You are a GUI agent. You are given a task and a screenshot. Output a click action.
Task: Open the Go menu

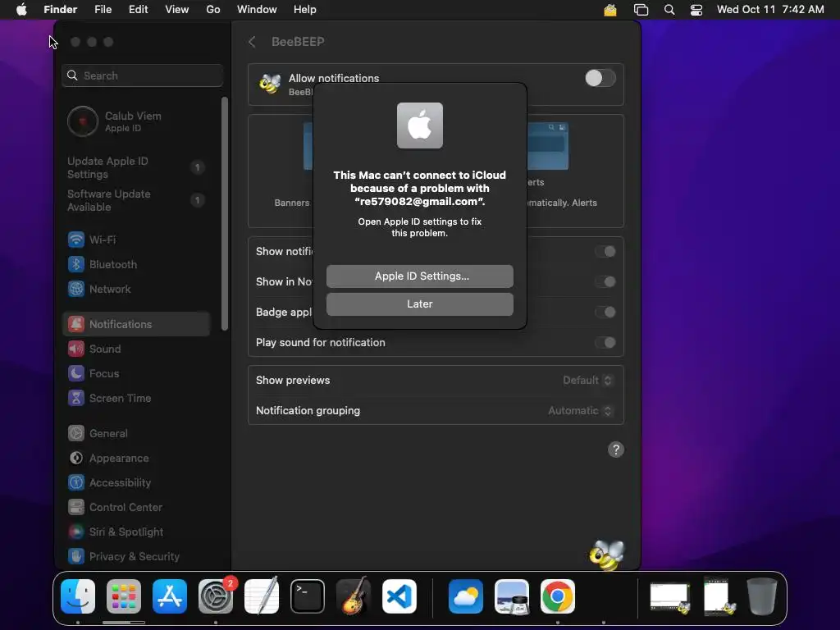click(x=213, y=10)
